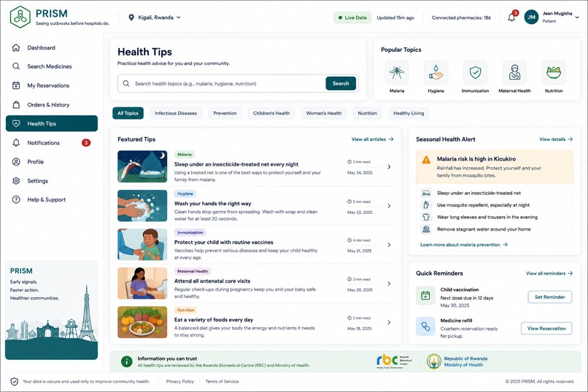The height and width of the screenshot is (392, 588).
Task: Open the malaria net article thumbnail
Action: [142, 166]
